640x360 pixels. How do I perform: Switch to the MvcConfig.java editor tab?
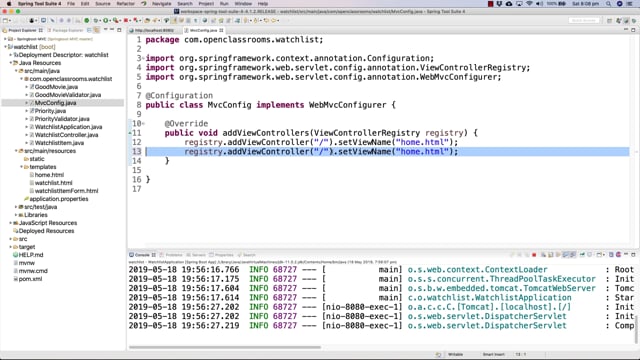tap(203, 30)
